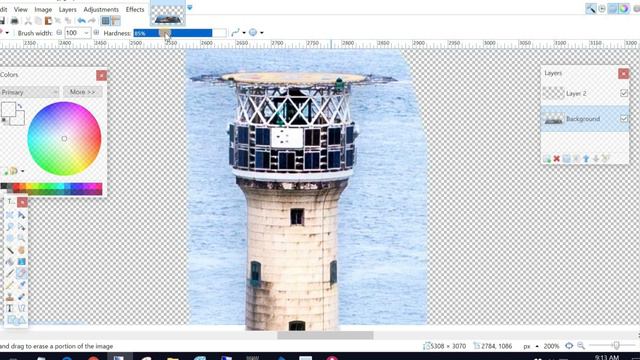Open the Image menu
The height and width of the screenshot is (360, 640).
click(x=43, y=9)
